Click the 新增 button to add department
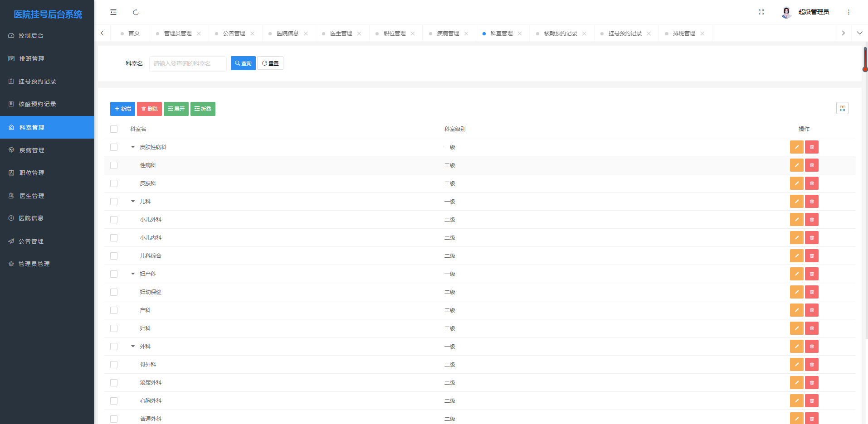868x424 pixels. pos(122,109)
